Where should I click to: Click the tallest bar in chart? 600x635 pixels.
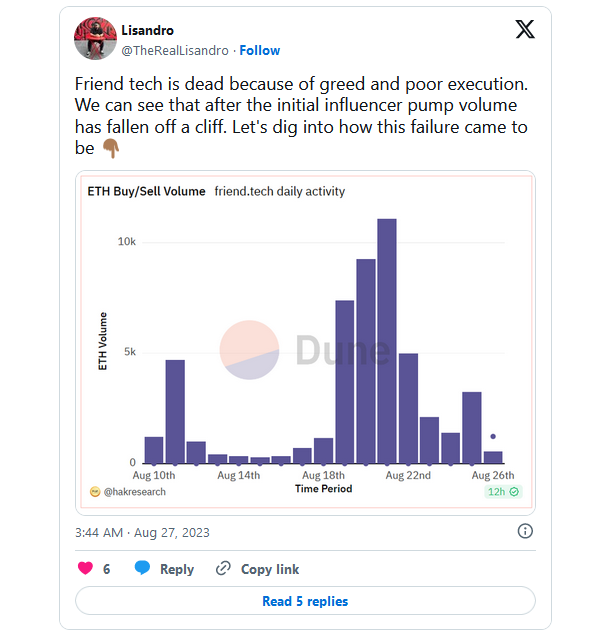[x=387, y=340]
